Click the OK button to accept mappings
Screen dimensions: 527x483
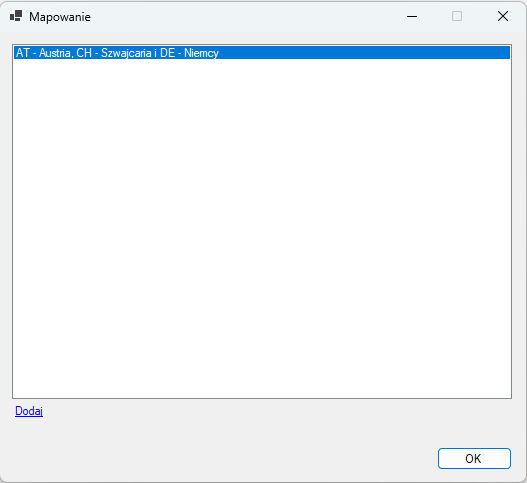click(x=474, y=458)
